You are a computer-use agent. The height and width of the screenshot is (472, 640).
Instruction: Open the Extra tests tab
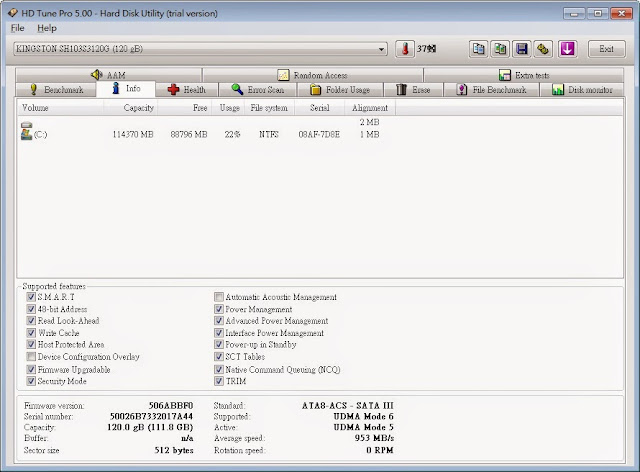pyautogui.click(x=524, y=75)
